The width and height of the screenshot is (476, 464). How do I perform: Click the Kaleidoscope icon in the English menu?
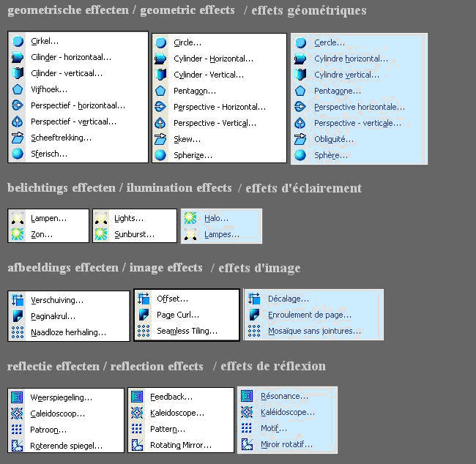[137, 413]
